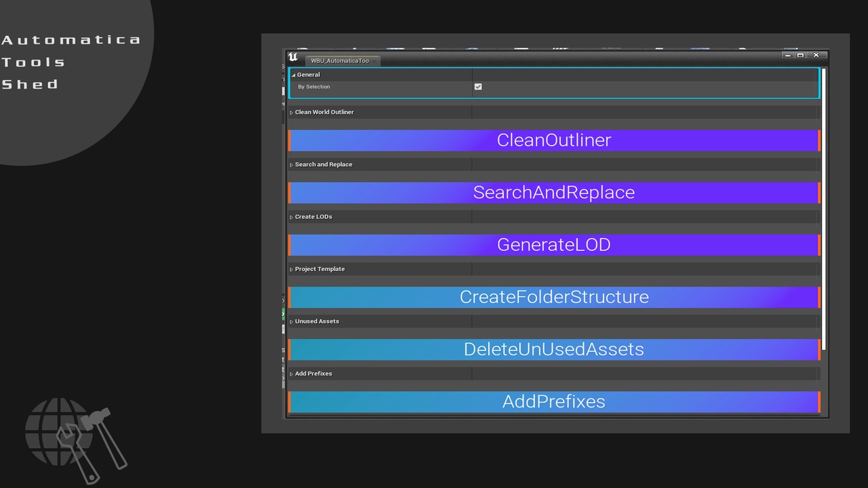Click the vertical scrollbar of the tool panel
The height and width of the screenshot is (488, 868).
click(824, 209)
